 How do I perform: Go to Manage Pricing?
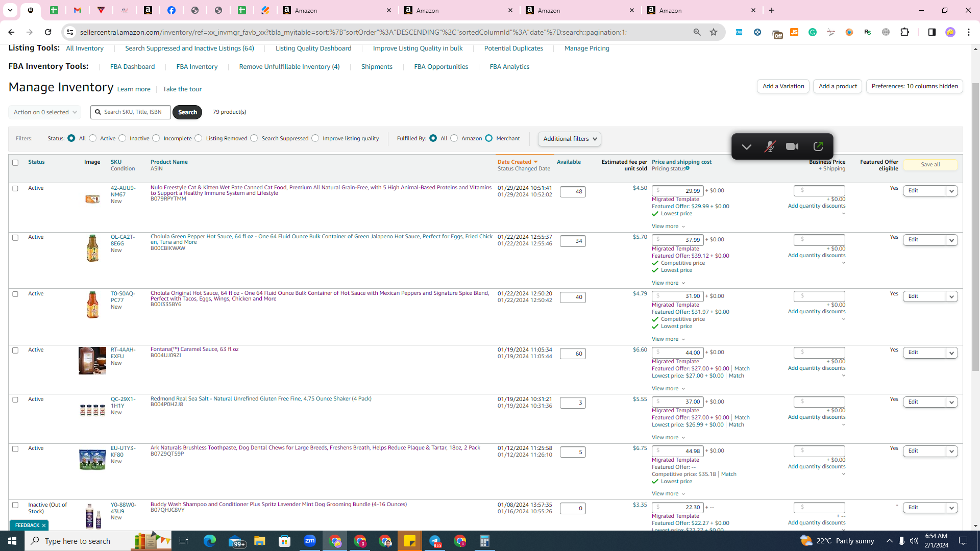tap(587, 48)
